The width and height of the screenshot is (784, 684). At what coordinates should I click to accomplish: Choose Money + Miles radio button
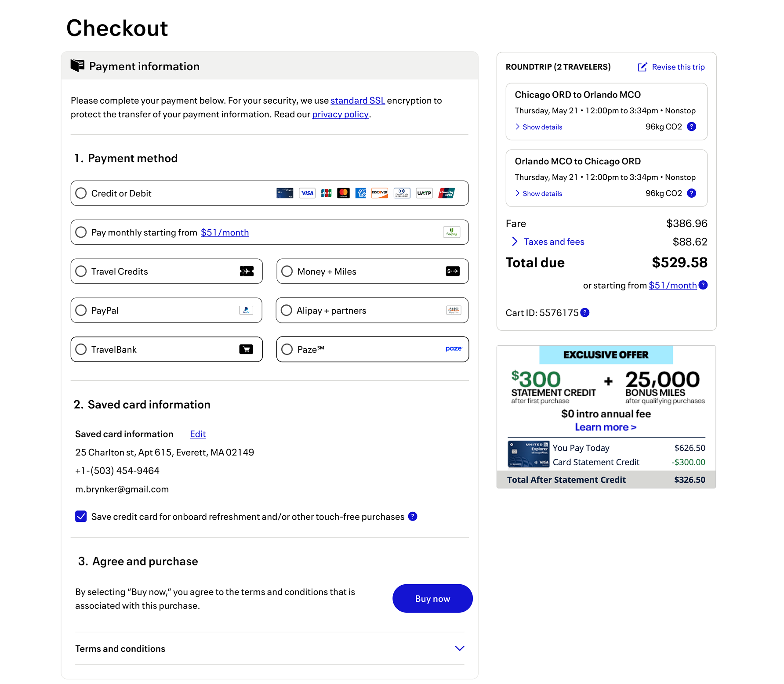pos(287,271)
